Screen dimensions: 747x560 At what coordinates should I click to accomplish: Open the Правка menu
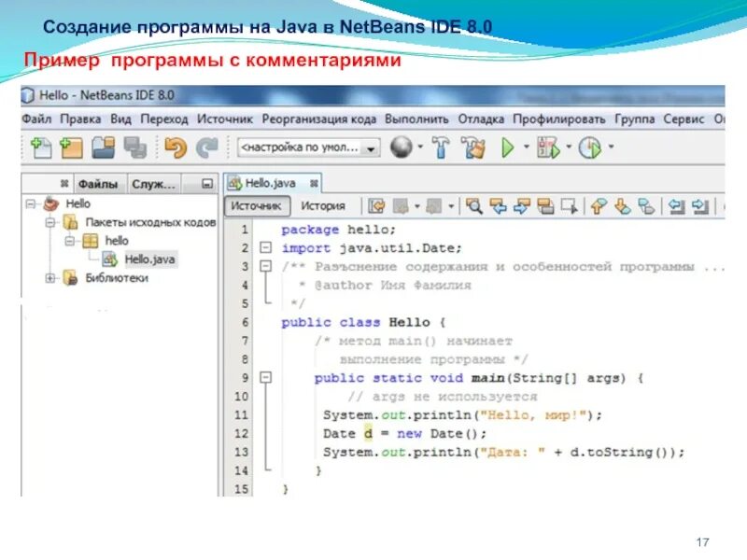pos(80,119)
